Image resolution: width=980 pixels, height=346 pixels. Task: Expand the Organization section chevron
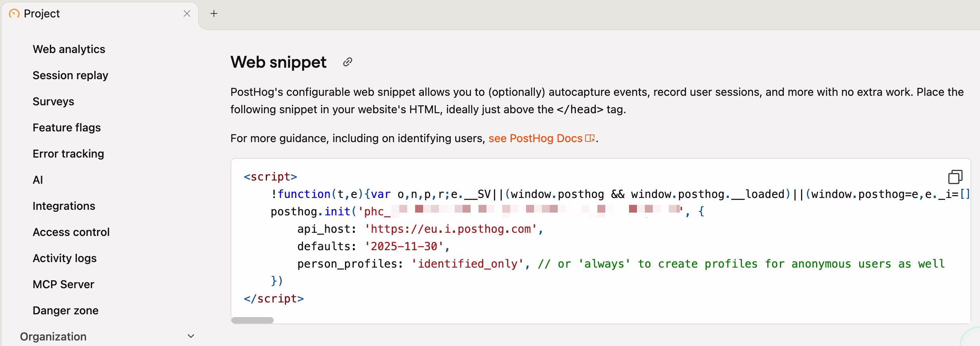point(191,336)
